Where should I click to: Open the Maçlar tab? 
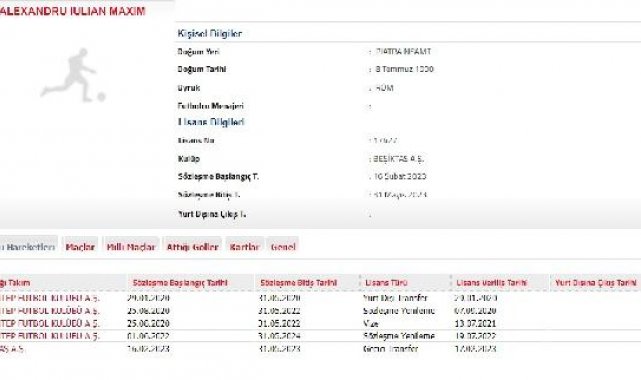pos(80,247)
